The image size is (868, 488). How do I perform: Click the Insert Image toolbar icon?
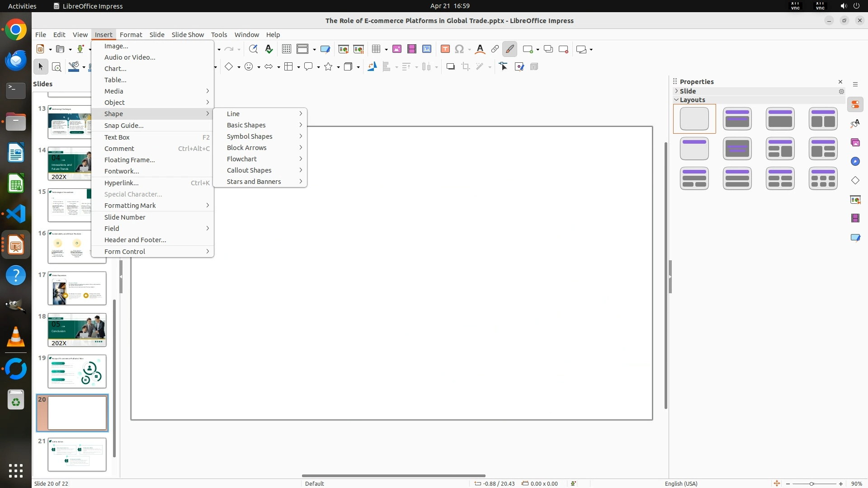[396, 49]
